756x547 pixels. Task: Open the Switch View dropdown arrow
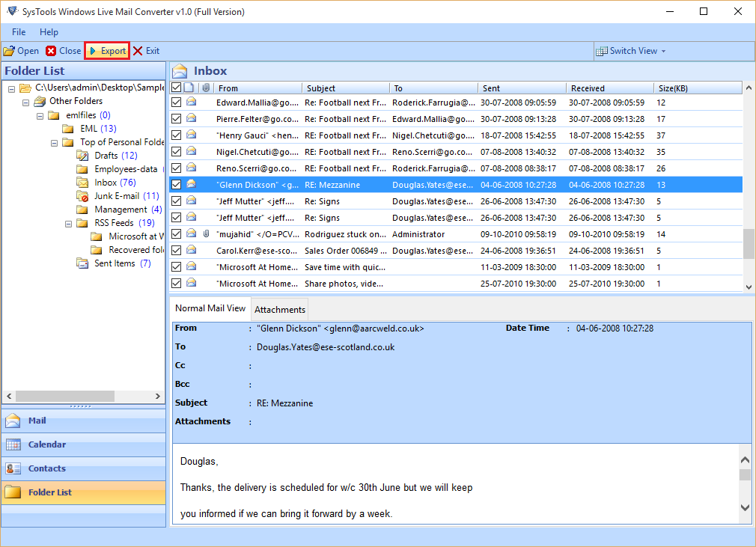(x=663, y=51)
